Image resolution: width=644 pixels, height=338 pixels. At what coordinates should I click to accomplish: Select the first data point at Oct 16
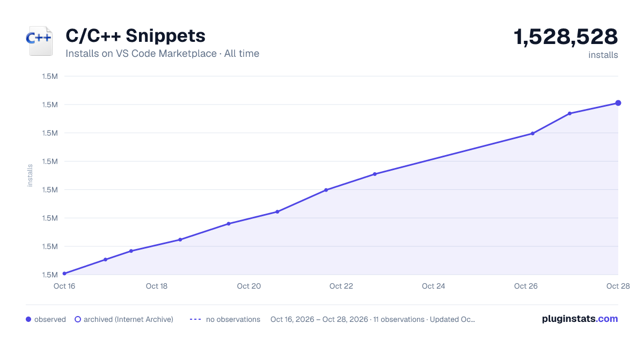pyautogui.click(x=64, y=274)
